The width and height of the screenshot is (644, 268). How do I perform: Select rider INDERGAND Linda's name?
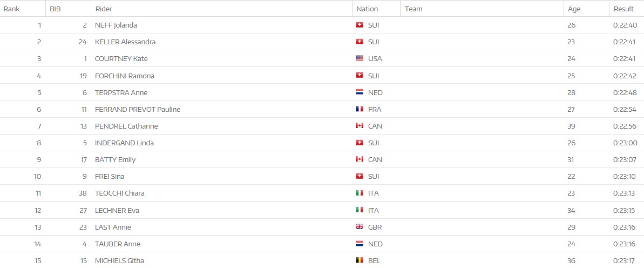(x=124, y=143)
